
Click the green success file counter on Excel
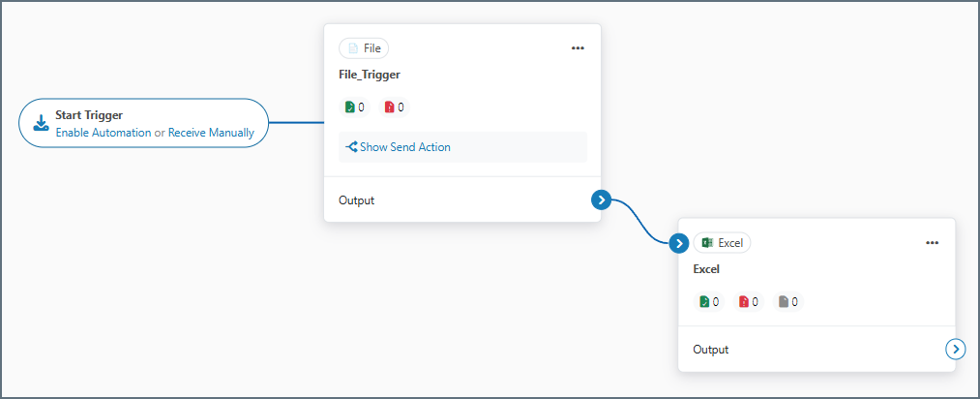click(x=709, y=302)
